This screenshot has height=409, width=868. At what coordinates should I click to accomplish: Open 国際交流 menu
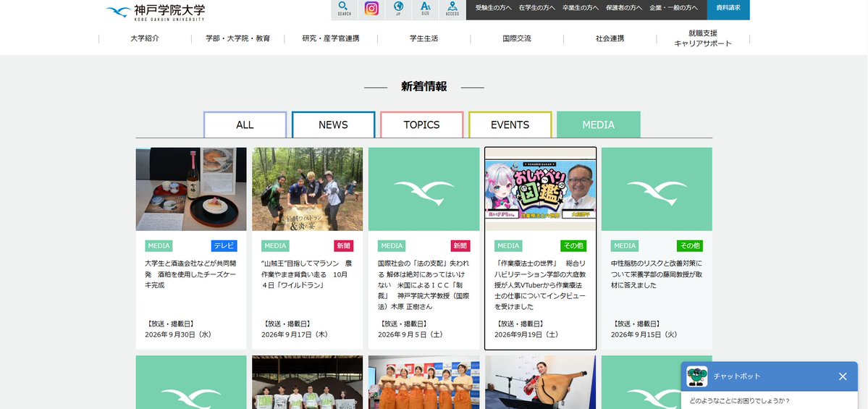pos(517,39)
